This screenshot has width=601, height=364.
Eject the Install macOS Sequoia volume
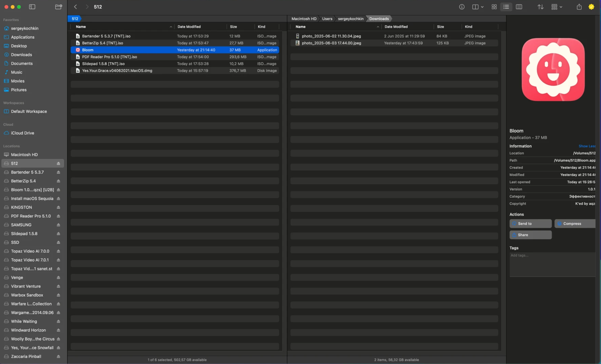pos(59,199)
